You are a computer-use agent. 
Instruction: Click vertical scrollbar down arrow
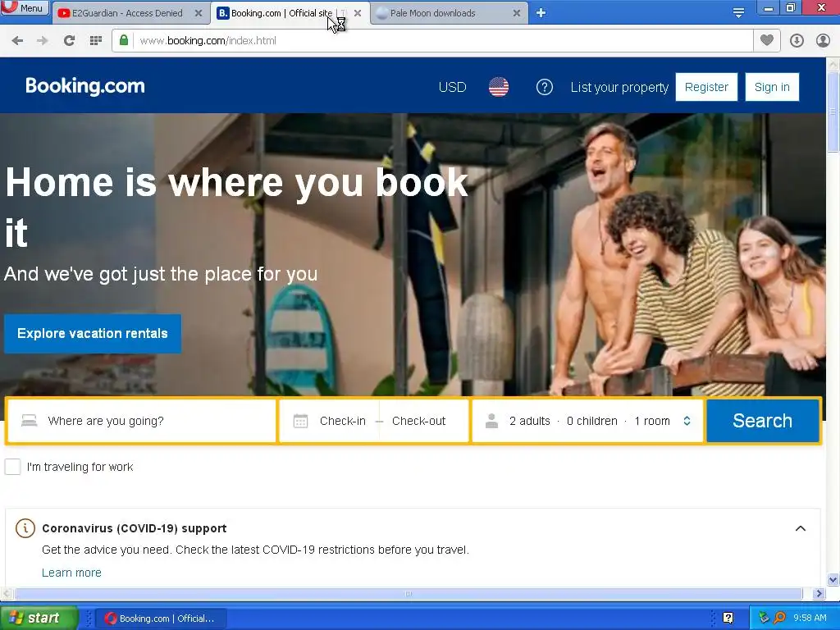833,580
